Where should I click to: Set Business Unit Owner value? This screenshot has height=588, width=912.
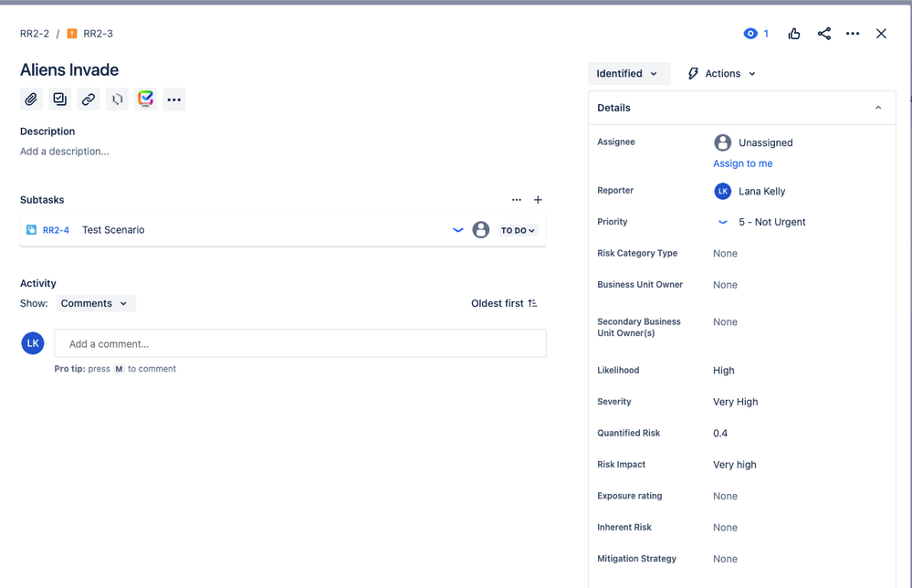[725, 284]
